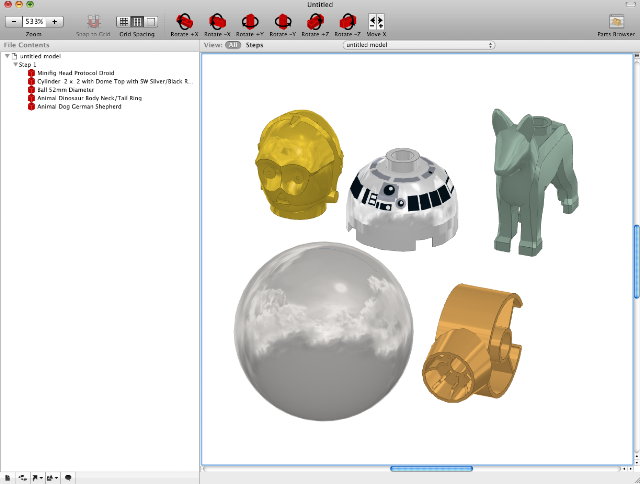The width and height of the screenshot is (640, 484).
Task: Click brick icon beside Ball 52mm Diameter
Action: [31, 90]
